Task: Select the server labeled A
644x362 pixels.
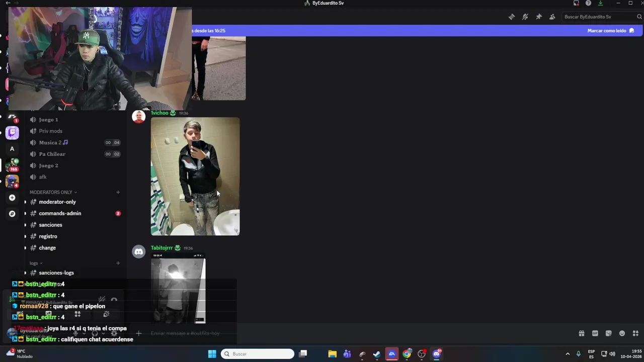Action: point(12,149)
